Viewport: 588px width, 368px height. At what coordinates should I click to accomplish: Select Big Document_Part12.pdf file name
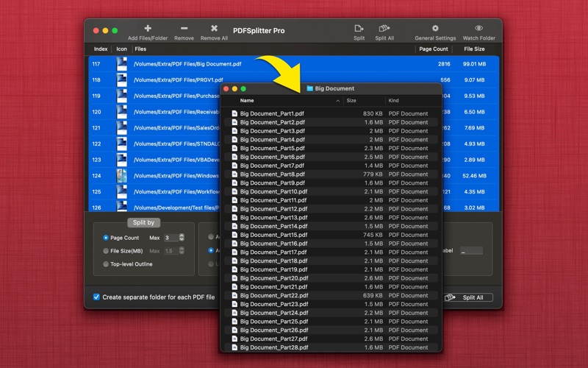click(273, 209)
